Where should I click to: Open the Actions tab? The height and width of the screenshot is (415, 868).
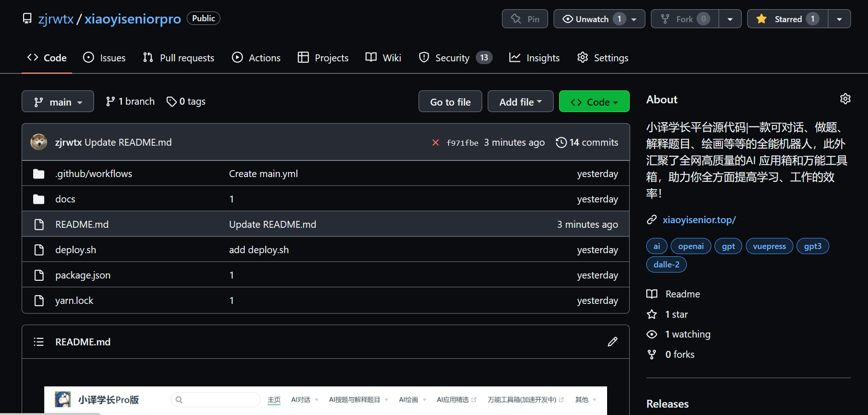pos(256,58)
